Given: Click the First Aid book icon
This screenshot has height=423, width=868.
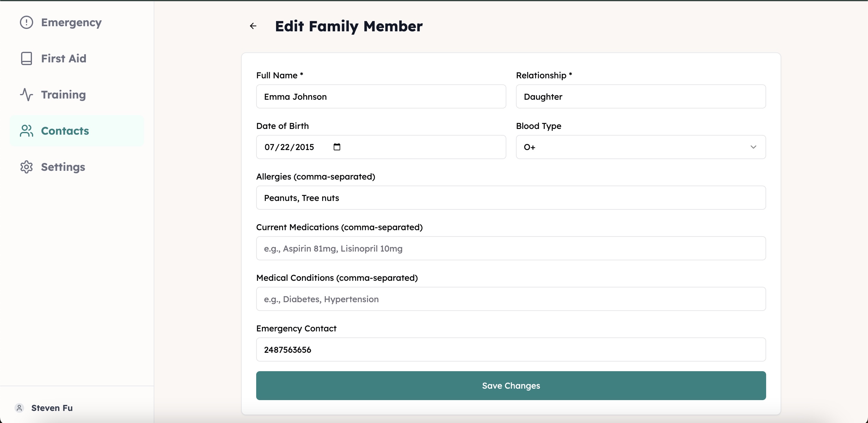Looking at the screenshot, I should pyautogui.click(x=26, y=58).
